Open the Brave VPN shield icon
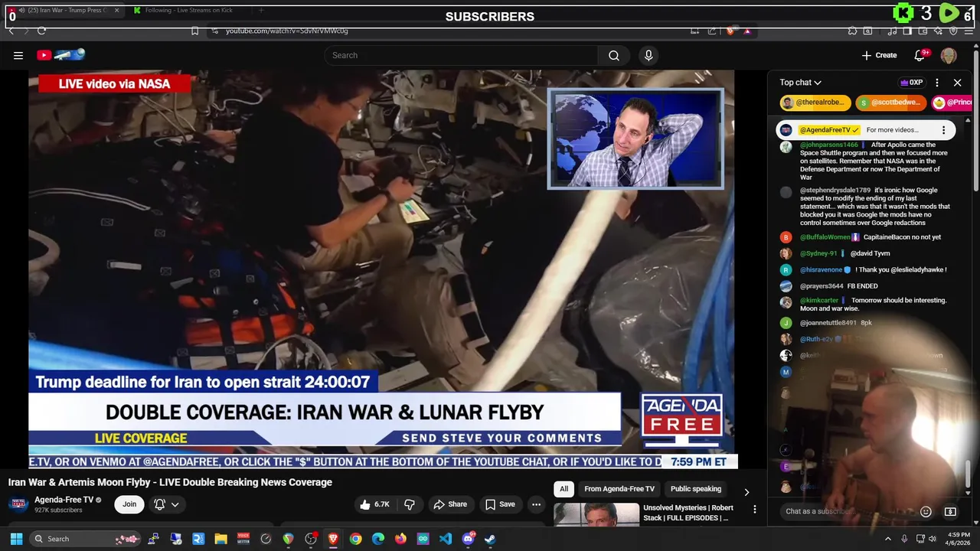This screenshot has width=980, height=551. [953, 31]
